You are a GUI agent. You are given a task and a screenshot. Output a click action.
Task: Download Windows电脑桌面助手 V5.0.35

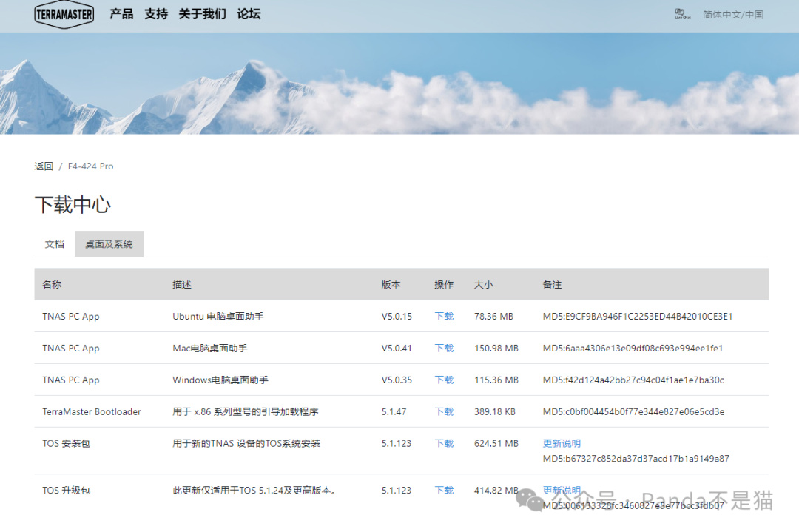[x=444, y=380]
